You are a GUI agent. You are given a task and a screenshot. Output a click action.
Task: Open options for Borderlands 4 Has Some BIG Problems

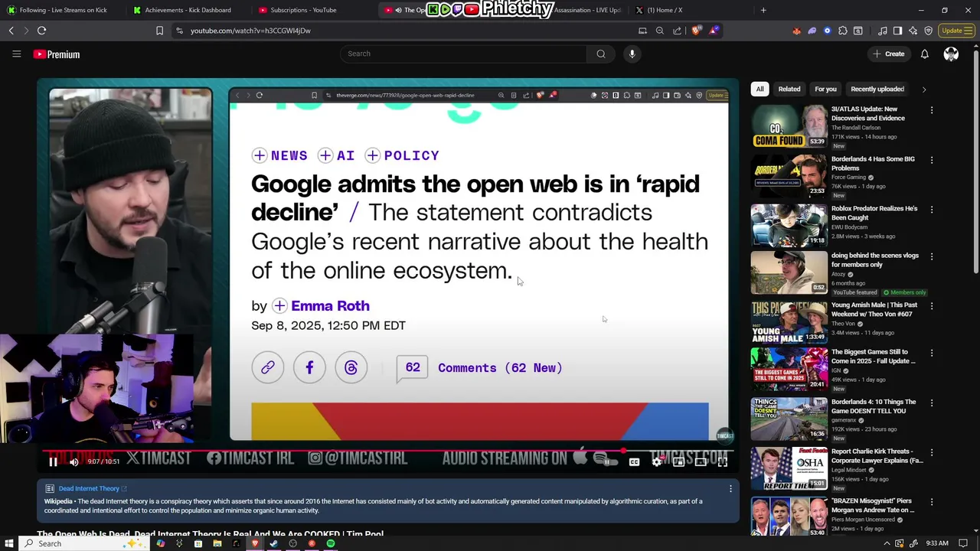click(x=932, y=160)
